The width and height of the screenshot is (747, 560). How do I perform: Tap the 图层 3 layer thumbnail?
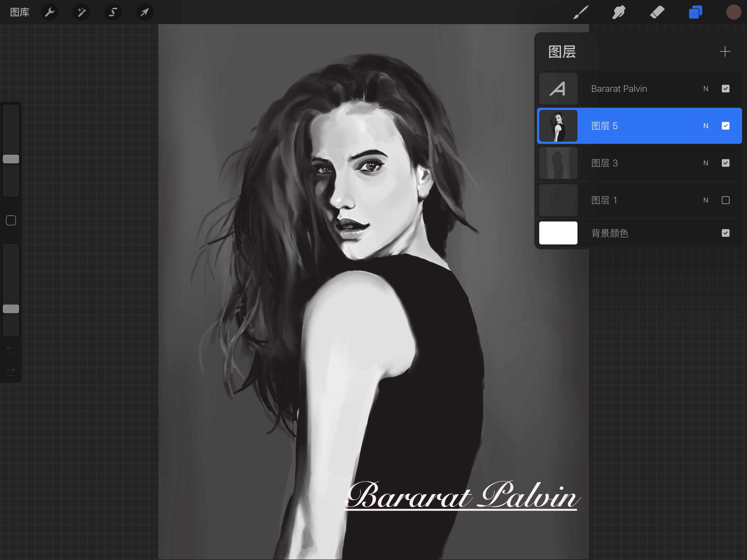click(558, 163)
